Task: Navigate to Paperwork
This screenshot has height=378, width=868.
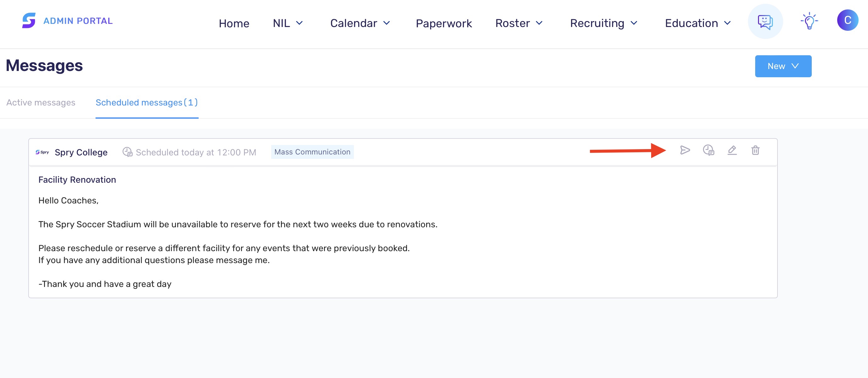Action: 443,23
